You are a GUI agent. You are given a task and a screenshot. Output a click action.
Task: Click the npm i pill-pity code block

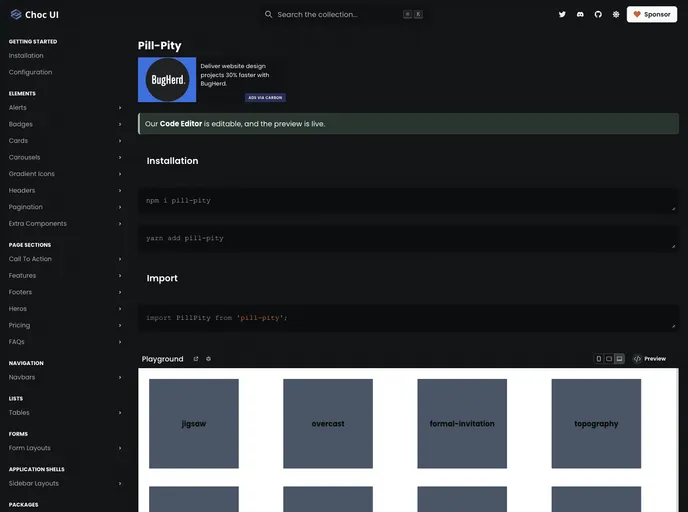click(408, 201)
